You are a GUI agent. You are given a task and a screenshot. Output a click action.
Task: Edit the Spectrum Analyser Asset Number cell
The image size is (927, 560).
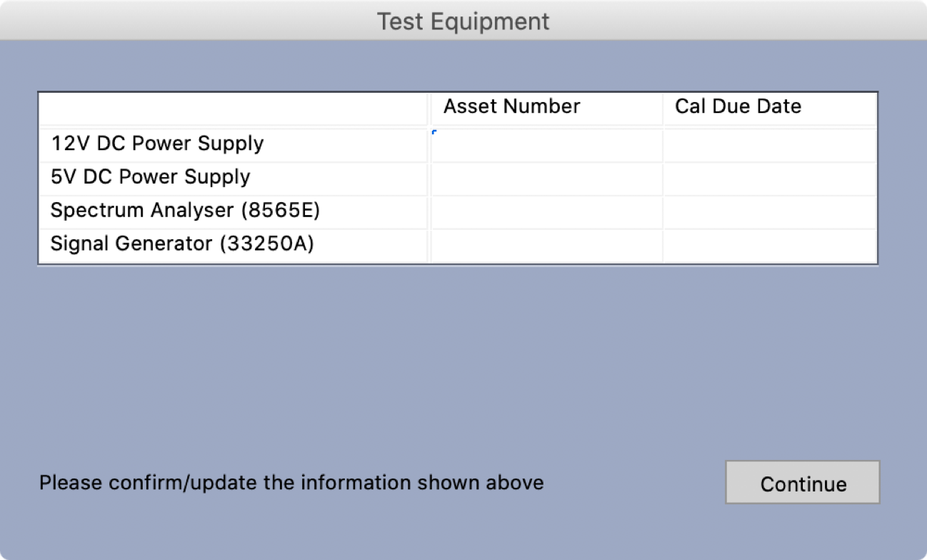click(x=546, y=212)
